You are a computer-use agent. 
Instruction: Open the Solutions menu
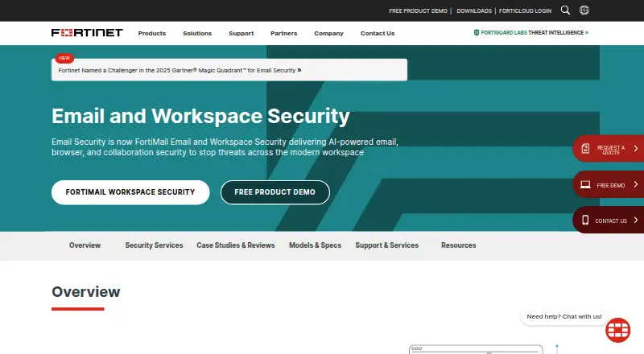(197, 33)
